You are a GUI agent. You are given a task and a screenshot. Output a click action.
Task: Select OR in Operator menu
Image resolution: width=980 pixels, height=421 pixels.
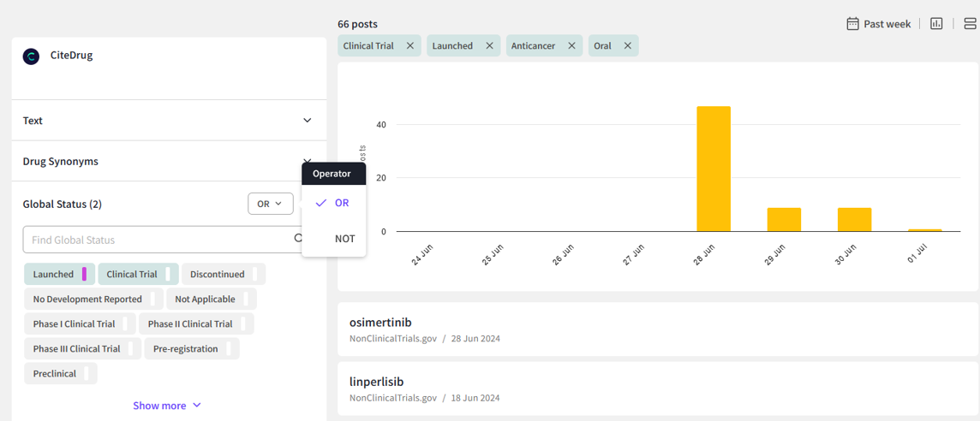(x=341, y=204)
